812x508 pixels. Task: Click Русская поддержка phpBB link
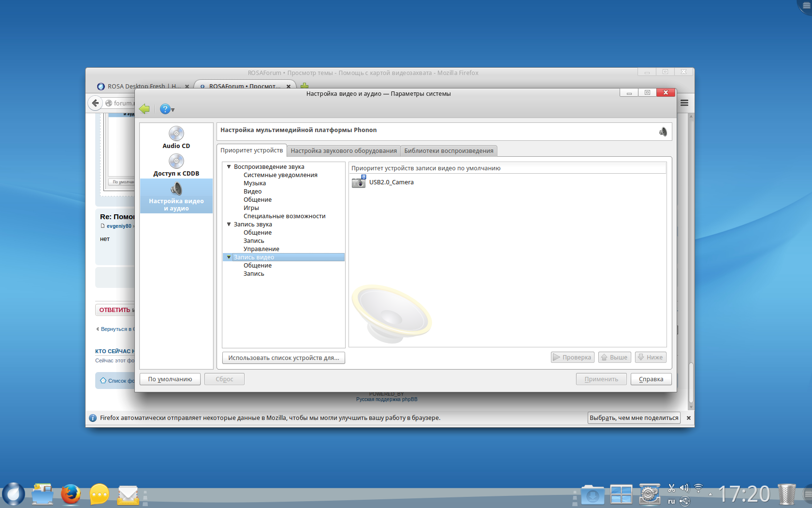click(x=387, y=400)
